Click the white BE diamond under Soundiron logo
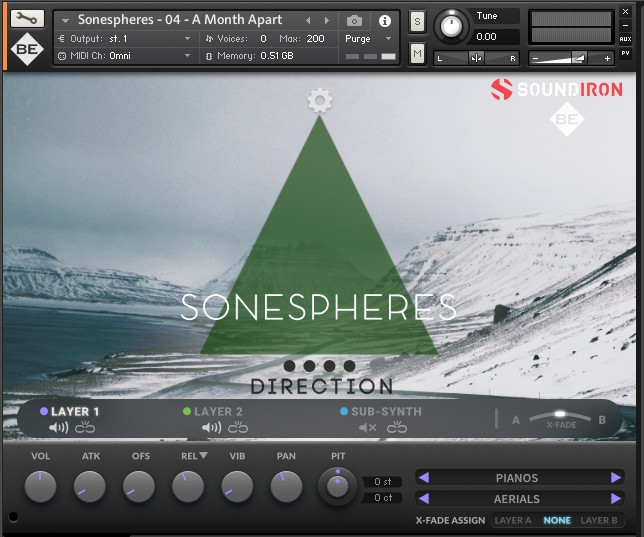This screenshot has height=537, width=644. pyautogui.click(x=567, y=119)
